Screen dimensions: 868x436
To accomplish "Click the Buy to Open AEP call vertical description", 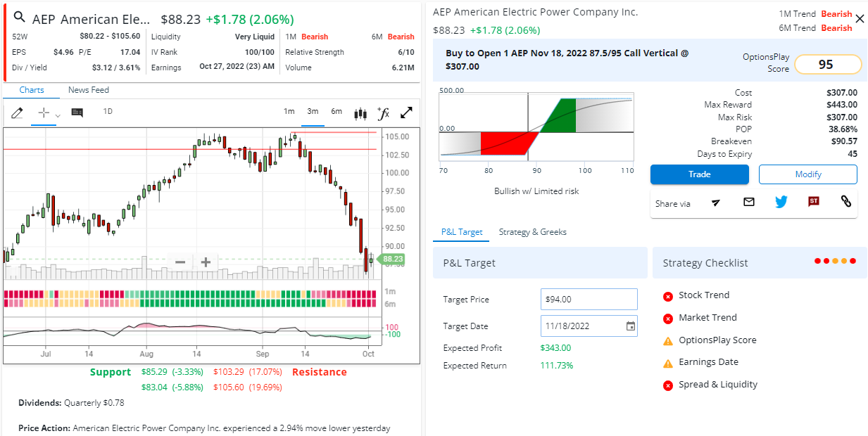I will click(x=567, y=60).
